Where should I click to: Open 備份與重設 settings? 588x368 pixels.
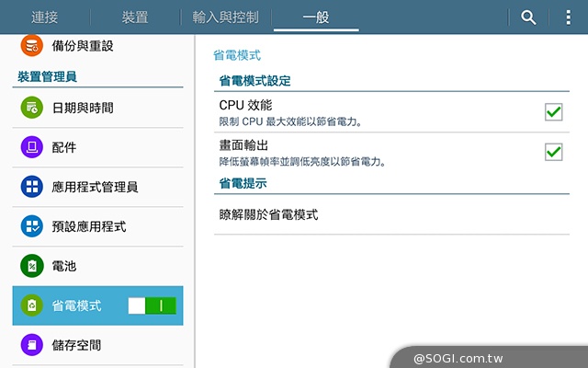click(x=97, y=46)
